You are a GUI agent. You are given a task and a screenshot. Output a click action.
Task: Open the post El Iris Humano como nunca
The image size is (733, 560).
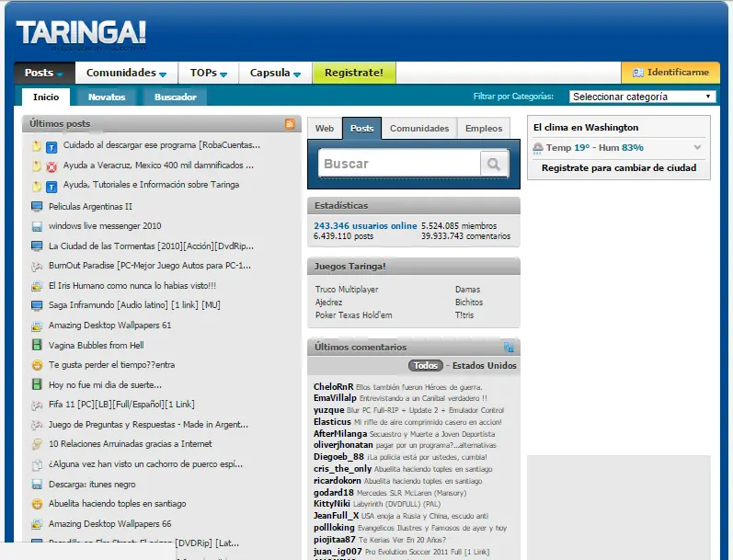[132, 286]
